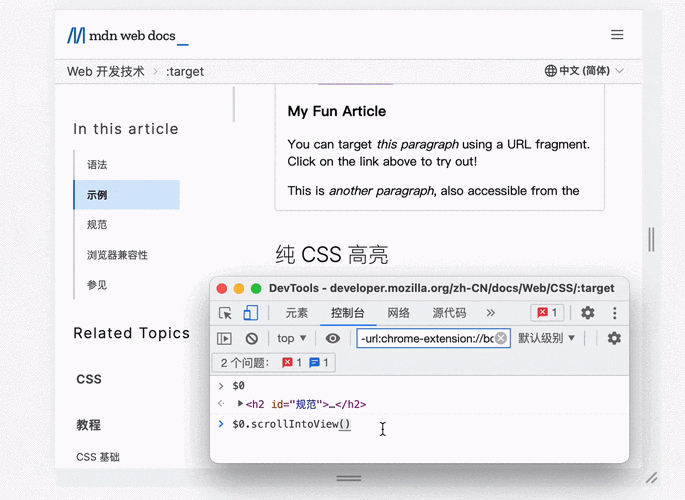Click the blue message issue icon
The width and height of the screenshot is (685, 500).
(x=314, y=362)
